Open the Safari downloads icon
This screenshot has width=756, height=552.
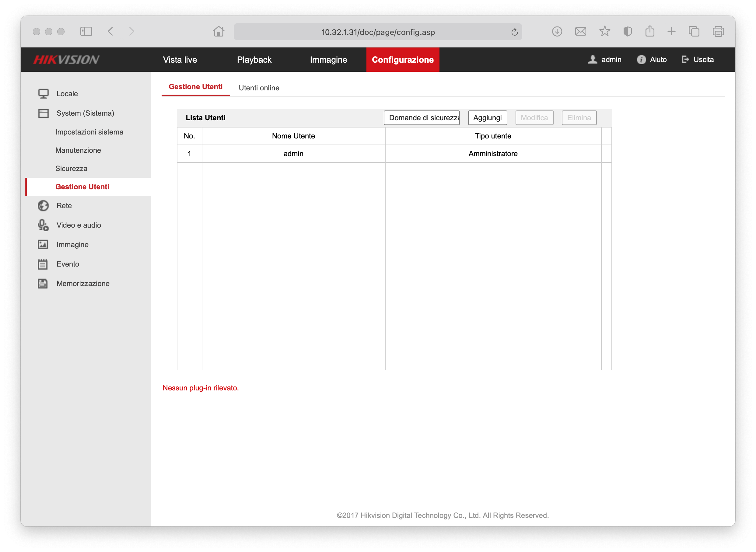click(x=557, y=31)
